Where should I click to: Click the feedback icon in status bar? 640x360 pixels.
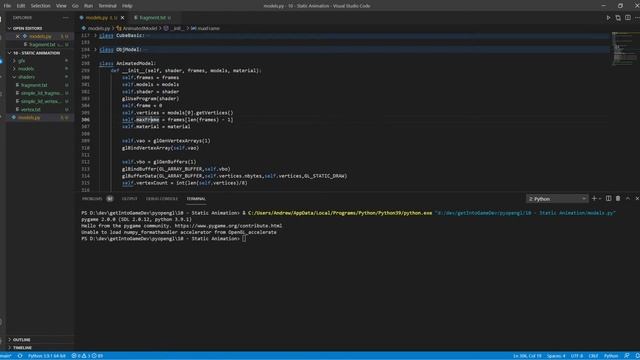[627, 356]
